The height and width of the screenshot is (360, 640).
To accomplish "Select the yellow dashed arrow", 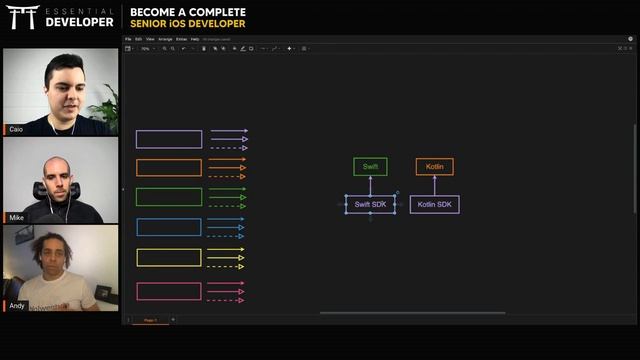I will (x=226, y=266).
